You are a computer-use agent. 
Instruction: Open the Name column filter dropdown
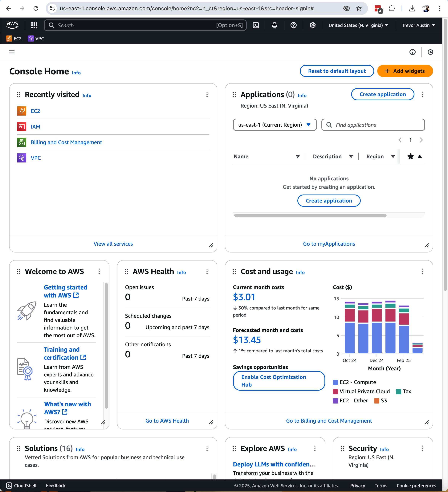(x=298, y=156)
